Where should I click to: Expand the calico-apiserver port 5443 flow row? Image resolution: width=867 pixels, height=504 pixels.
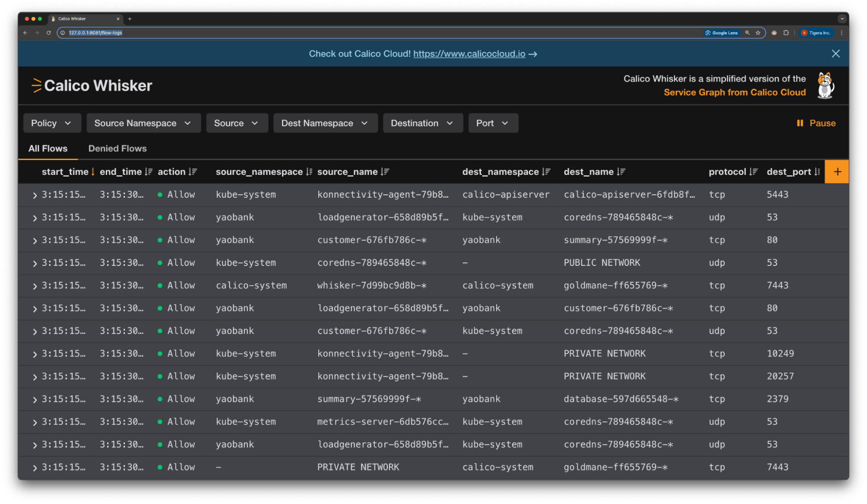[x=35, y=195]
